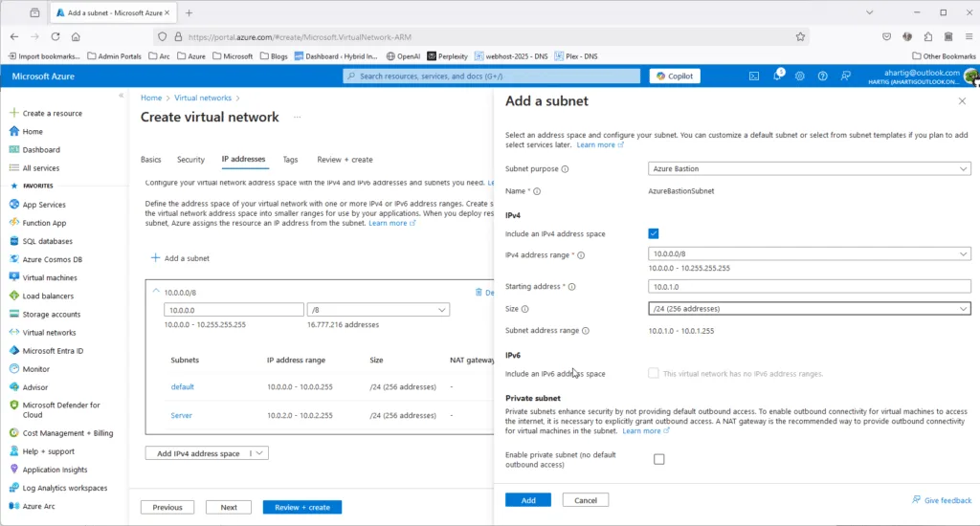980x526 pixels.
Task: Open Help + support
Action: [x=42, y=451]
